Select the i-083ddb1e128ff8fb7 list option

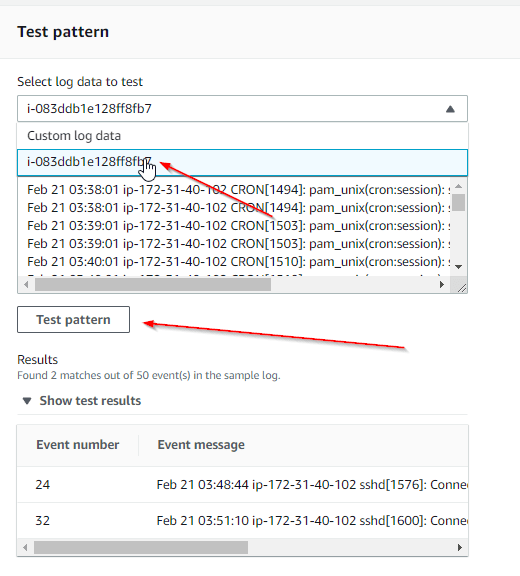click(x=242, y=162)
